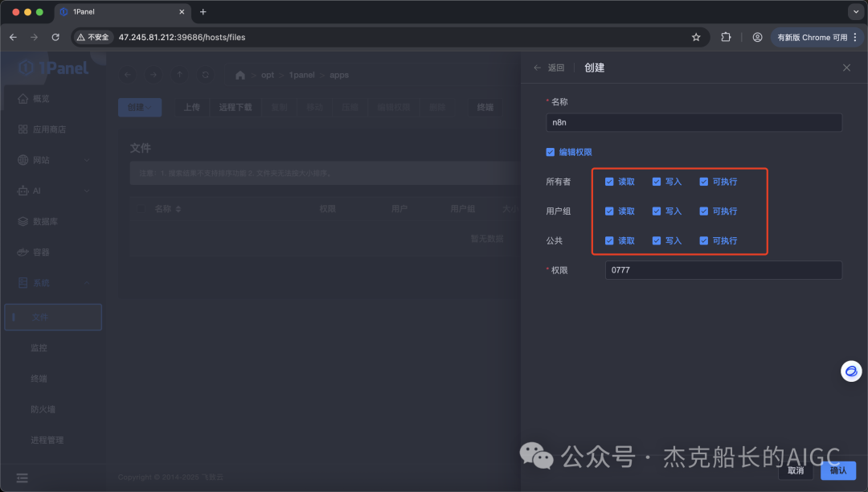Uncheck 公共 可执行 permission

click(703, 240)
